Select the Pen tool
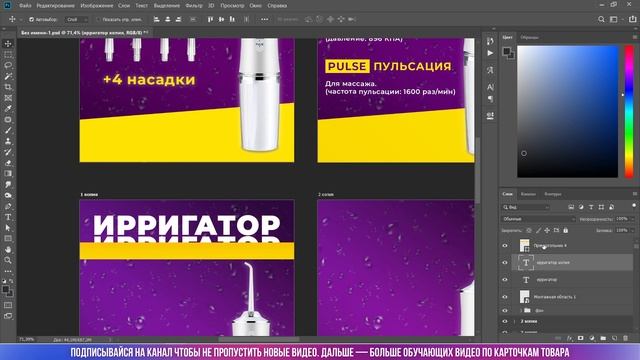Screen dimensions: 640x360 [x=8, y=206]
